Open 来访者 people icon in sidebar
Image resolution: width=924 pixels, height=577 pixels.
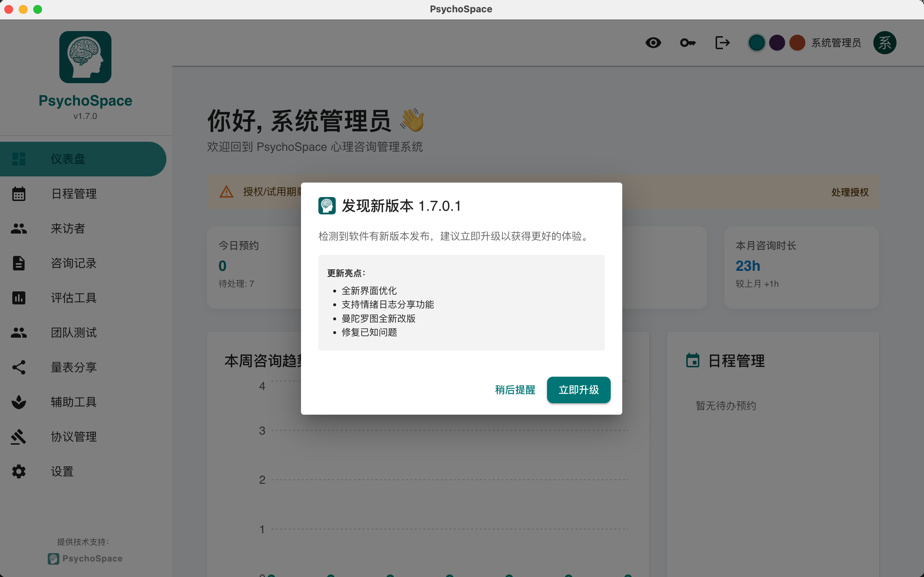coord(19,228)
